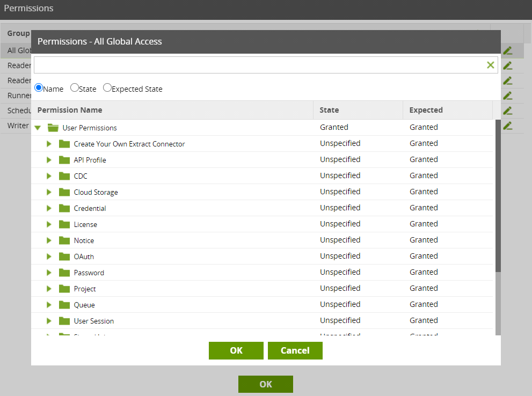532x396 pixels.
Task: Select the State filter radio button
Action: [x=74, y=88]
